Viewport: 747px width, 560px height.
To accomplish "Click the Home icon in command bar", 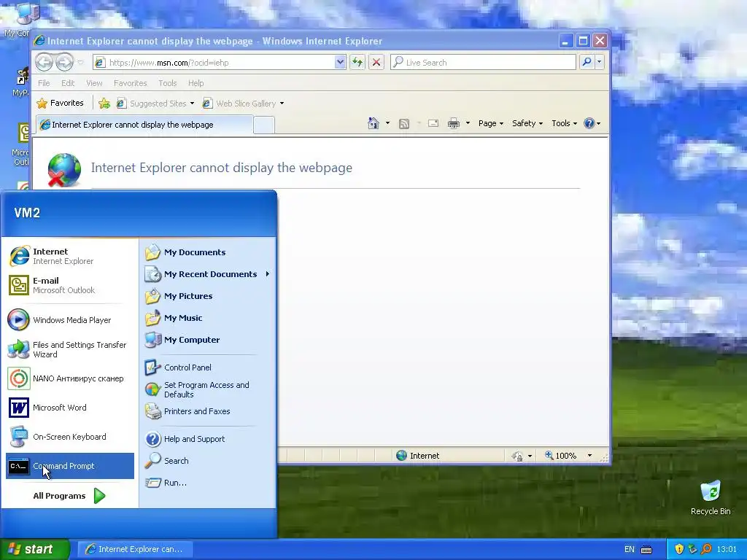I will pos(373,123).
